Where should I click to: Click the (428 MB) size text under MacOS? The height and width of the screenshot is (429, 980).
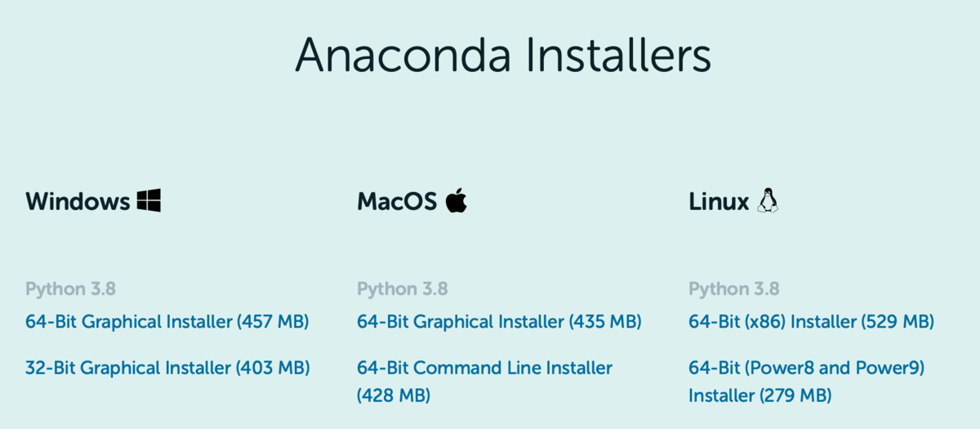tap(394, 395)
